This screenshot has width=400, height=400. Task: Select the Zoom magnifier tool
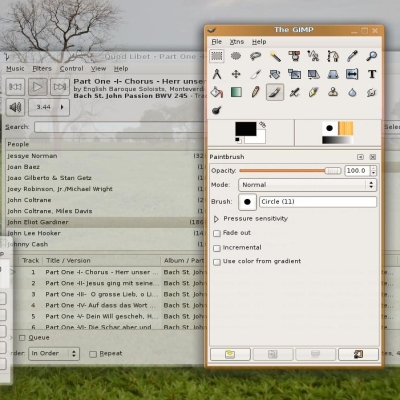tap(372, 56)
